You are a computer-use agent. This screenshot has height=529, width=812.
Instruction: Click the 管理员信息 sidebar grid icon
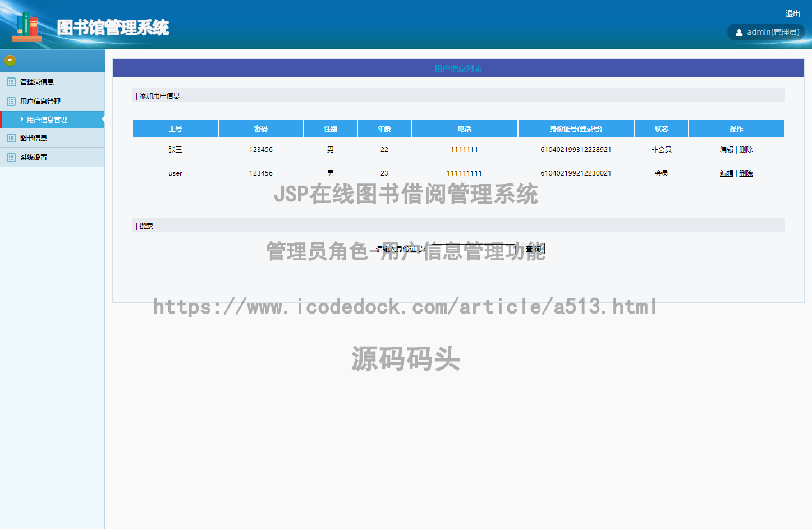[11, 81]
